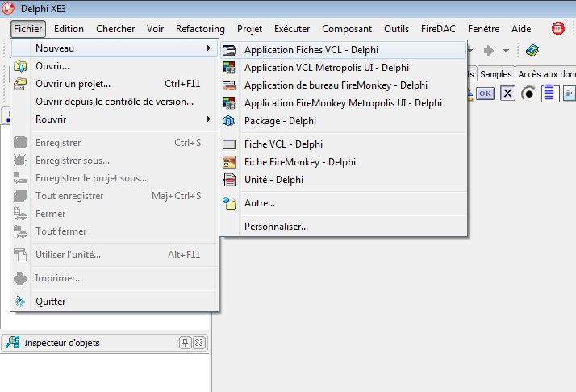Click the Fiche FireMonkey icon
The width and height of the screenshot is (576, 392).
click(229, 162)
